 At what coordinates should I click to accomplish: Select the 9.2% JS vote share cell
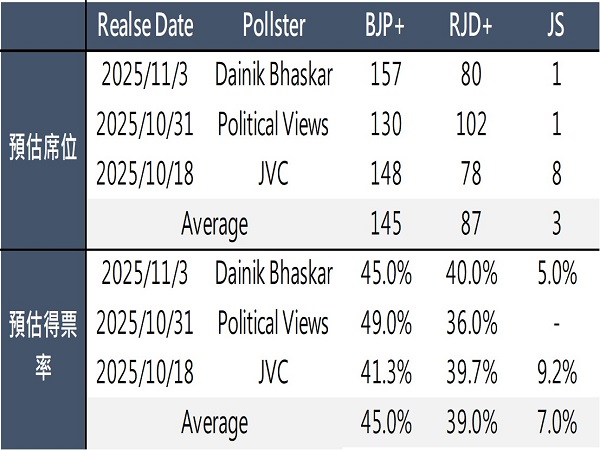556,374
